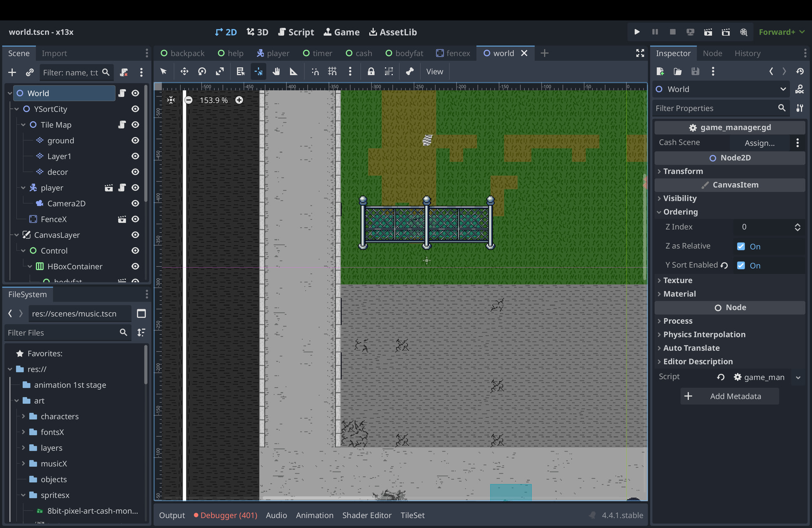This screenshot has width=812, height=528.
Task: Select the Move tool in viewport toolbar
Action: click(184, 71)
